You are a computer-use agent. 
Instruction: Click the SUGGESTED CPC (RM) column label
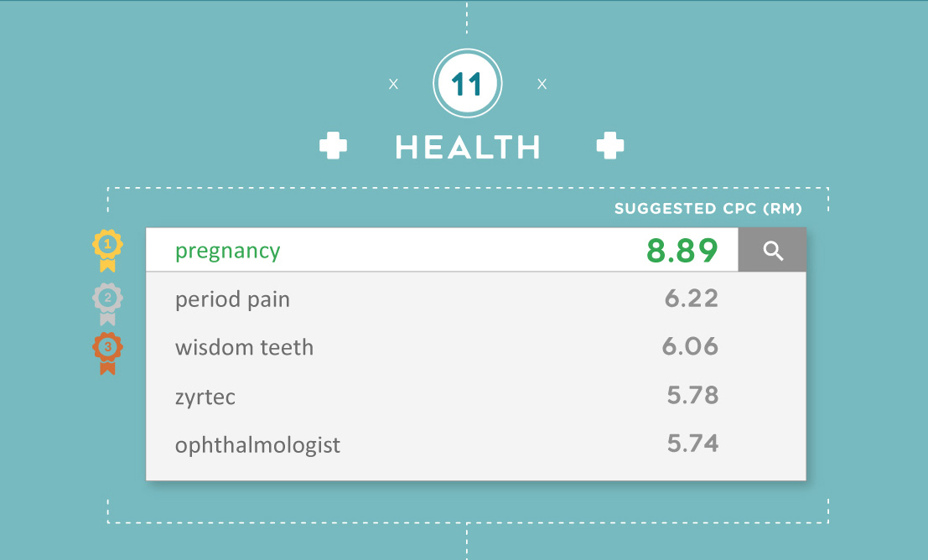(x=708, y=209)
